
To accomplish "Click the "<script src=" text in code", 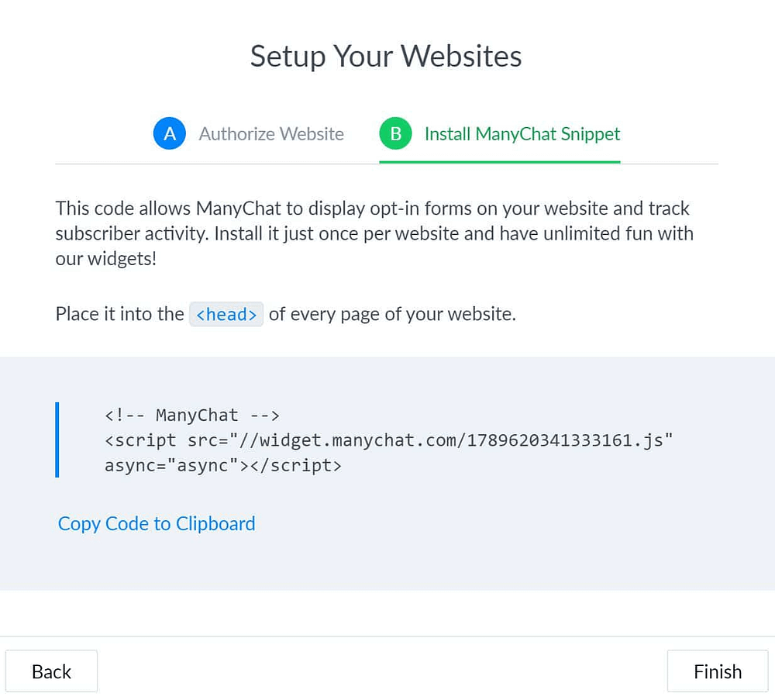I will (167, 440).
